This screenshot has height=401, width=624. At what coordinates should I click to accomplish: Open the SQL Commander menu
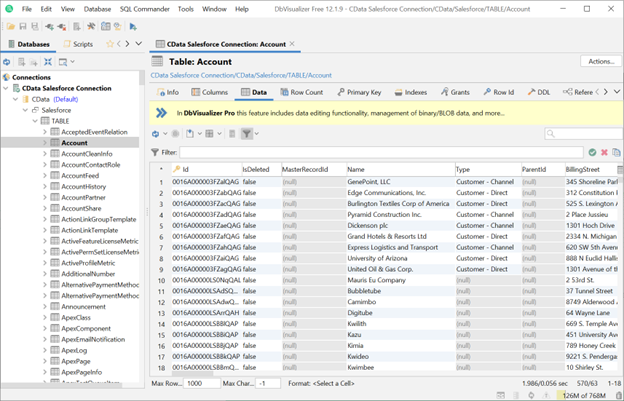tap(145, 8)
